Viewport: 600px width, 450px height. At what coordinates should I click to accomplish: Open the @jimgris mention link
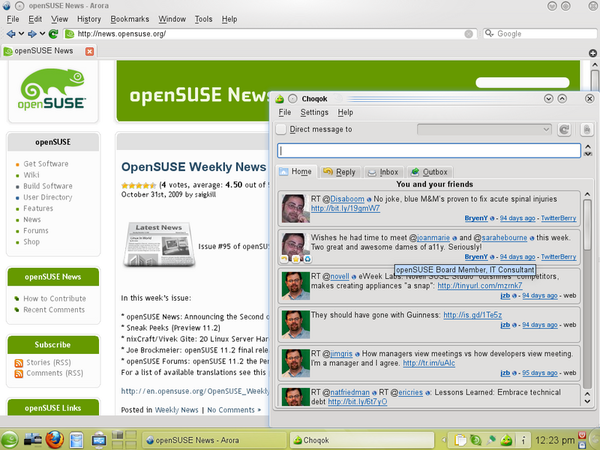tap(341, 354)
